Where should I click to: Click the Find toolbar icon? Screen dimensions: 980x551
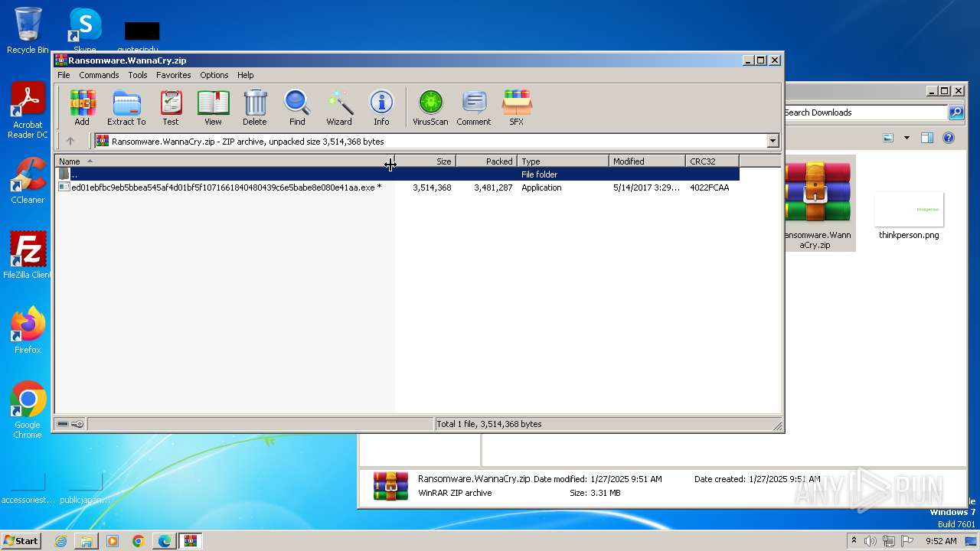[297, 107]
